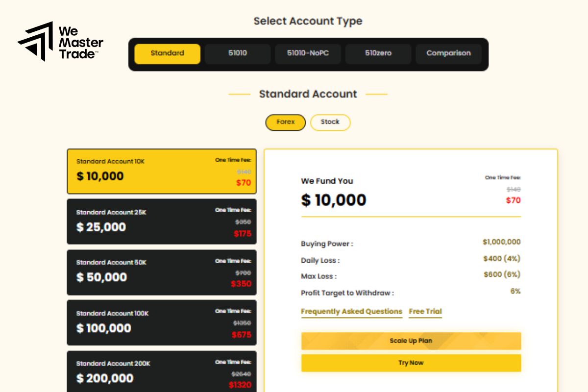Viewport: 588px width, 392px height.
Task: Choose the Standard Account 200K card
Action: (x=161, y=372)
